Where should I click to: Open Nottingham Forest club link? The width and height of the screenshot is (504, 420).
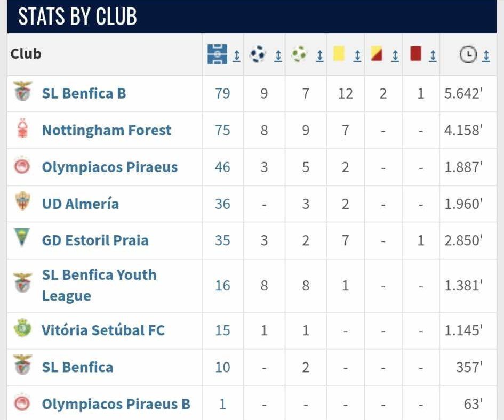pos(106,130)
